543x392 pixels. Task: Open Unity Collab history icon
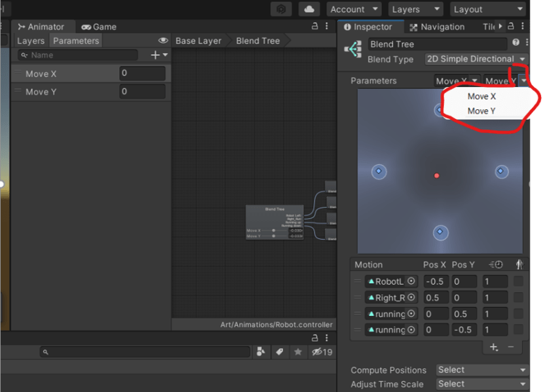[281, 10]
